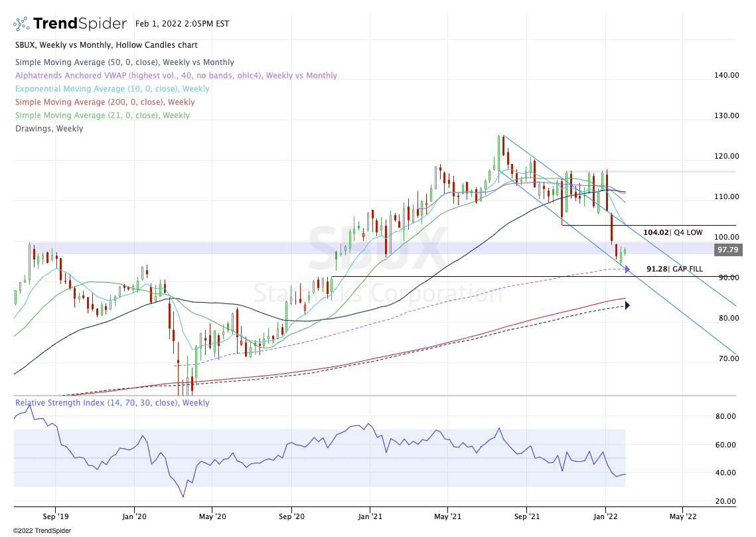Select the Alphatrends Anchored VWAP legend entry

(x=176, y=75)
